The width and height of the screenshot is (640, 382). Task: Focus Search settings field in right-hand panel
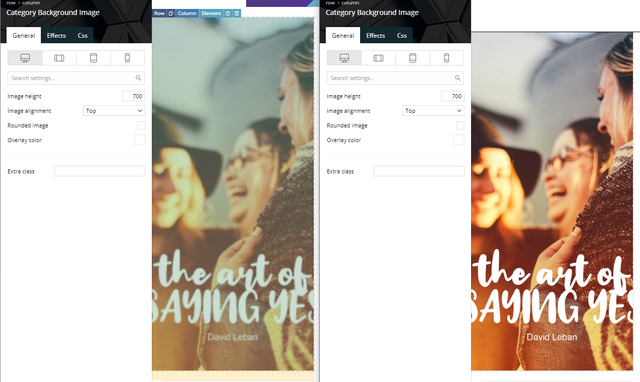395,78
